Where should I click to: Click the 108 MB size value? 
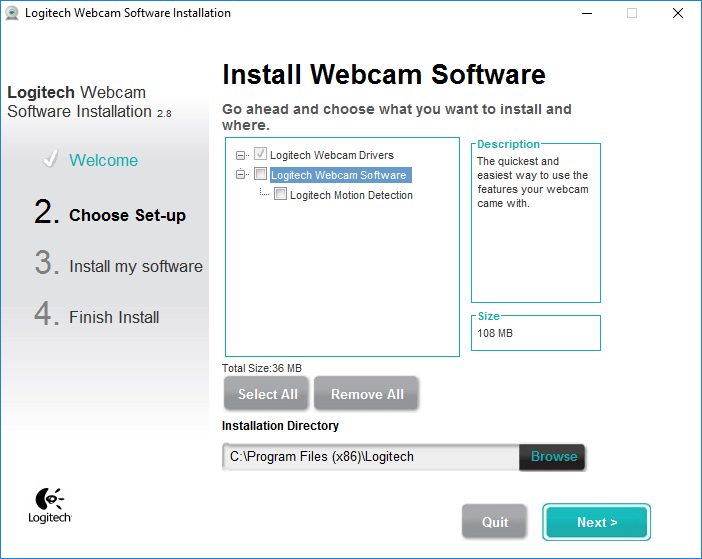495,333
